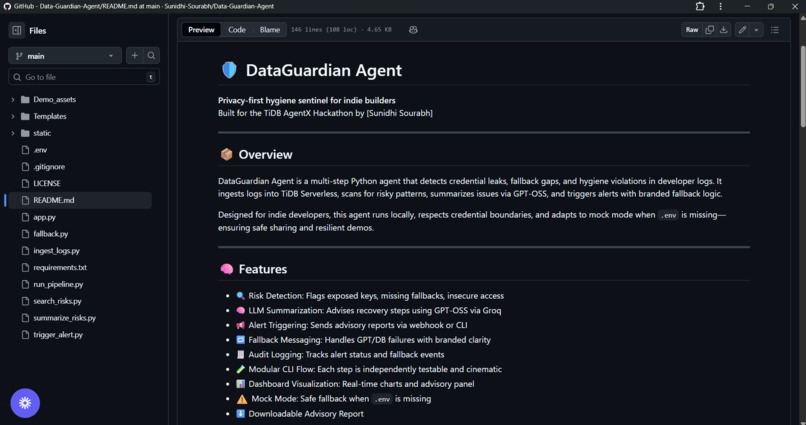This screenshot has height=425, width=806.
Task: Open the Templates folder
Action: [x=50, y=117]
